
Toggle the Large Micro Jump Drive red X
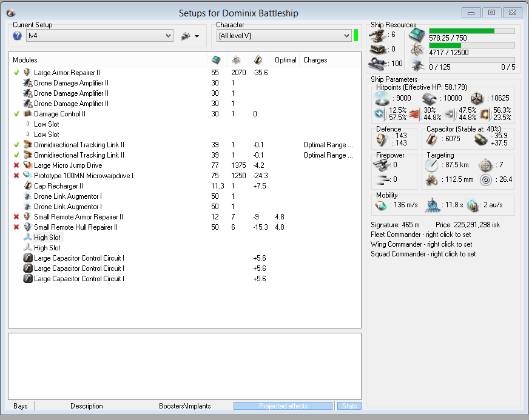[16, 165]
